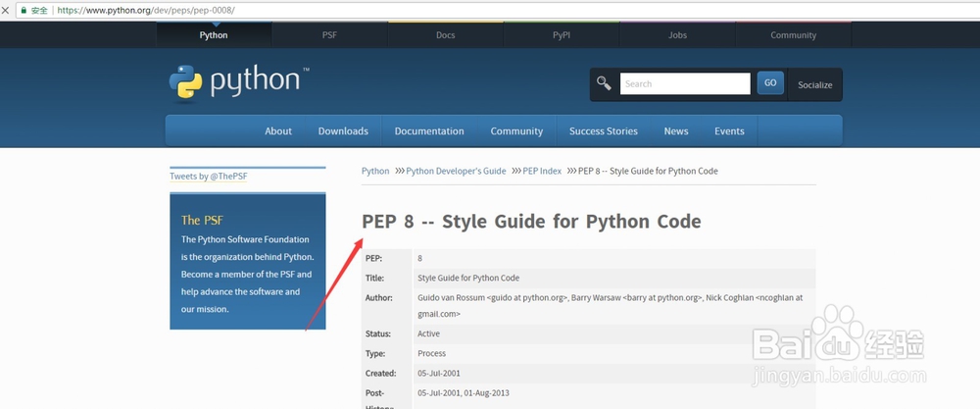Click the 'Created:' row label

381,374
